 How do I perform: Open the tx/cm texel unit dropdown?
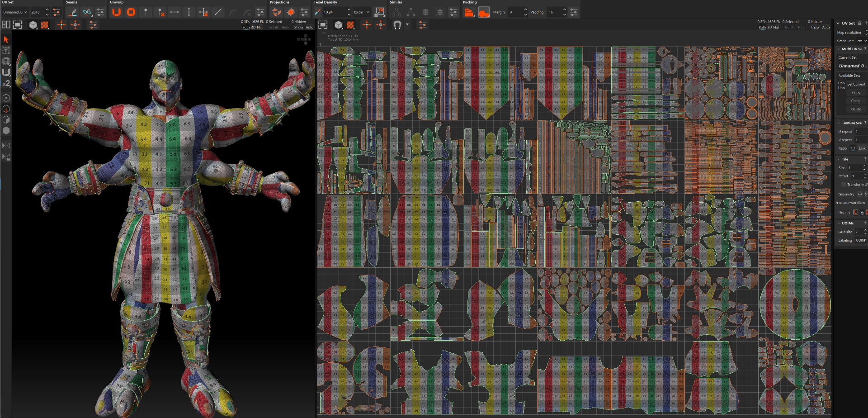pyautogui.click(x=362, y=12)
